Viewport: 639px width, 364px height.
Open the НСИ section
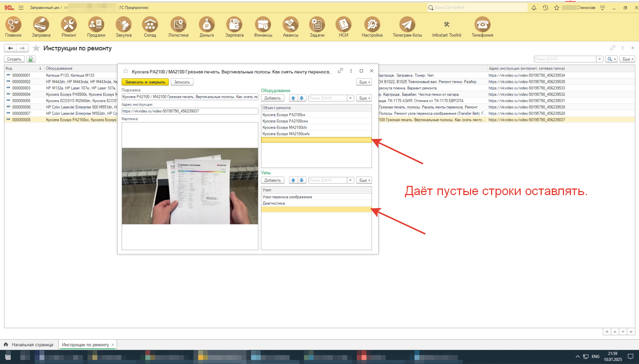tap(344, 27)
